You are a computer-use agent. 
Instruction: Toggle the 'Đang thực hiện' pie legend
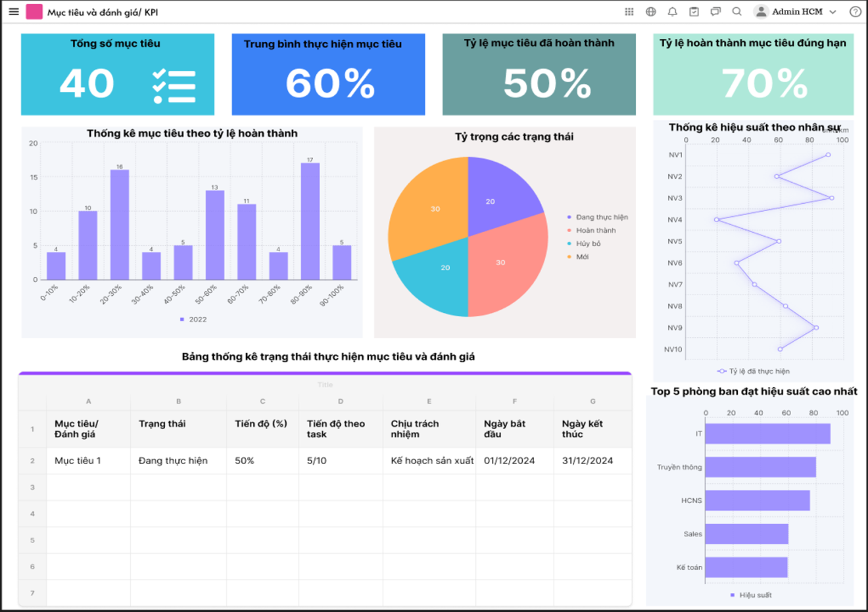point(597,217)
